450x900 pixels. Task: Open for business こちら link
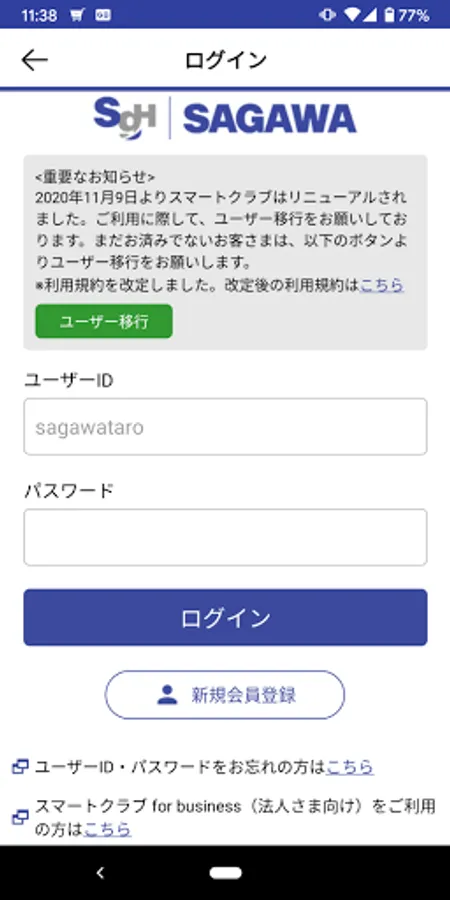(108, 829)
